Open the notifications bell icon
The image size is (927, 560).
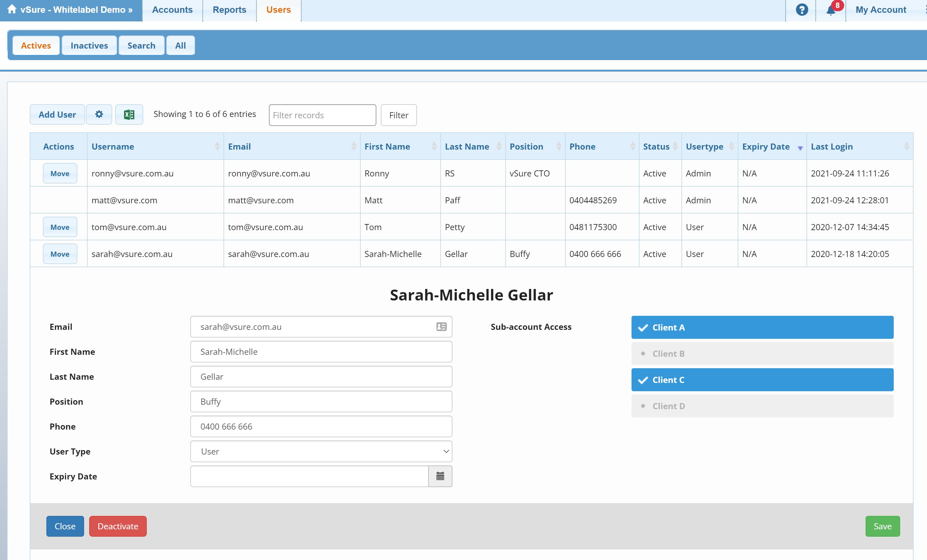831,10
